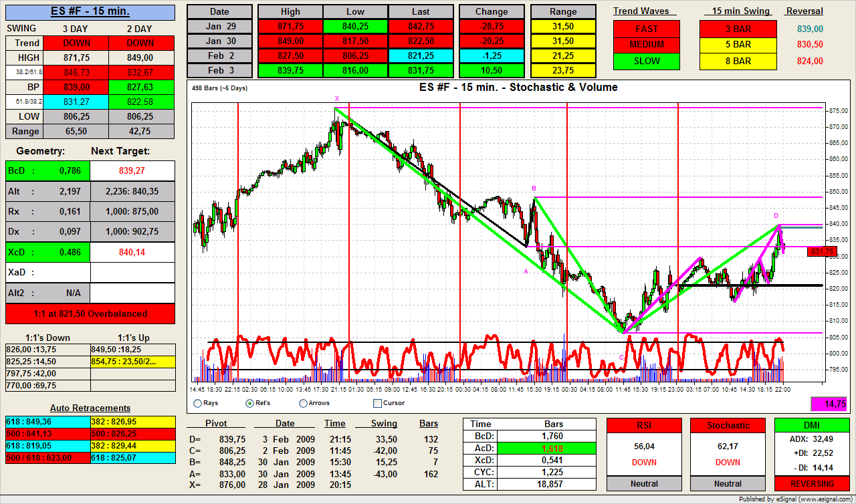Viewport: 856px width, 504px height.
Task: Select the Ret's radio button
Action: coord(249,403)
